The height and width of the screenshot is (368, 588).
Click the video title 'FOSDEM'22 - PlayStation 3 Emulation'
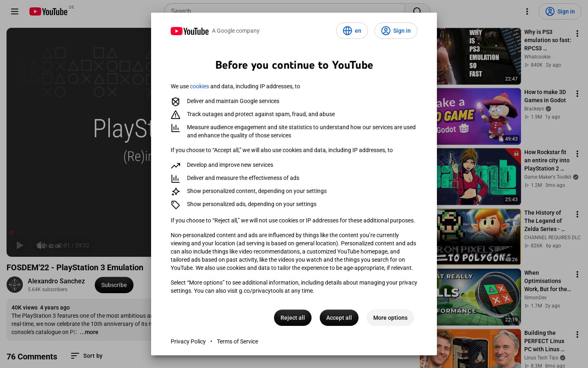75,267
